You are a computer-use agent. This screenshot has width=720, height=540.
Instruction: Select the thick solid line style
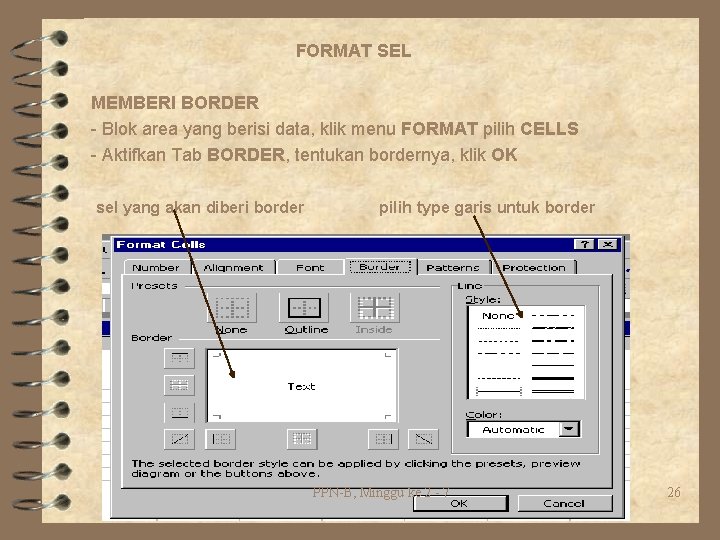pyautogui.click(x=553, y=378)
